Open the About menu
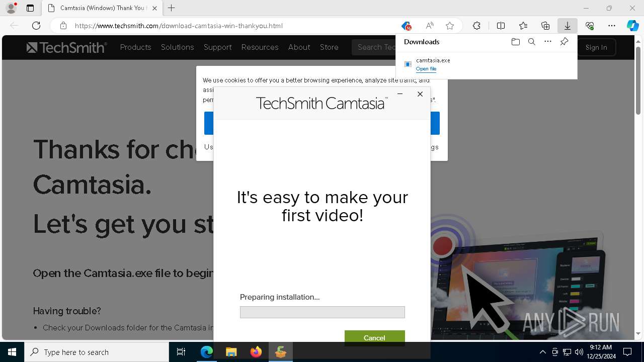Image resolution: width=644 pixels, height=362 pixels. tap(299, 47)
